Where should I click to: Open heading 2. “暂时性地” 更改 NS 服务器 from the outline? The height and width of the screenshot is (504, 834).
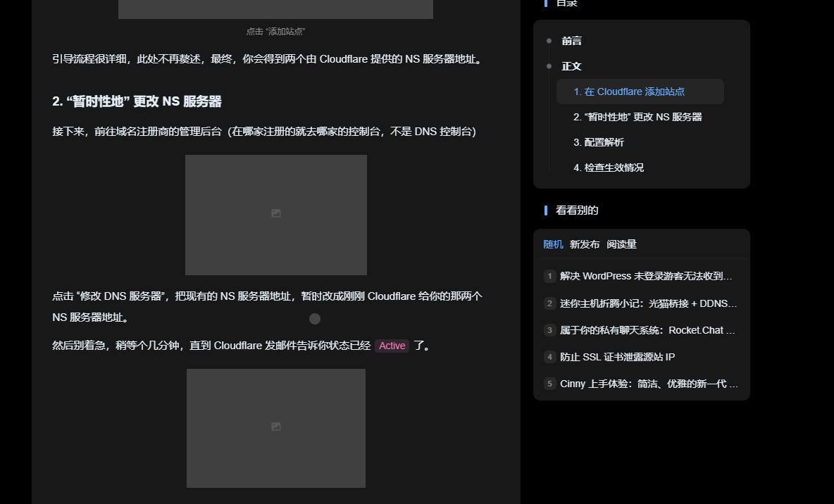coord(636,117)
